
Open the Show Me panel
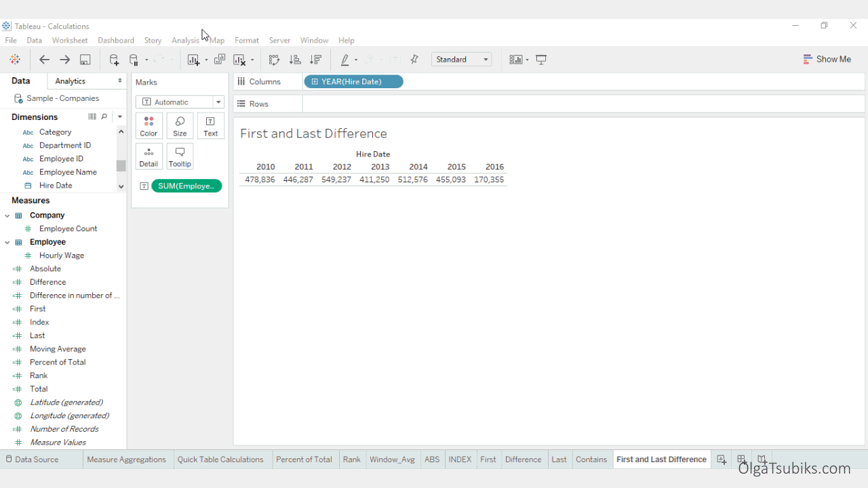(827, 60)
